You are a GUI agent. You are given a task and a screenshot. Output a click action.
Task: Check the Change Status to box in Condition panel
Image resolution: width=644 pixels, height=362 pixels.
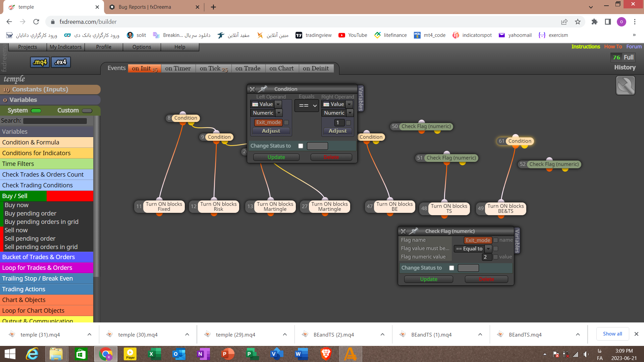[301, 146]
